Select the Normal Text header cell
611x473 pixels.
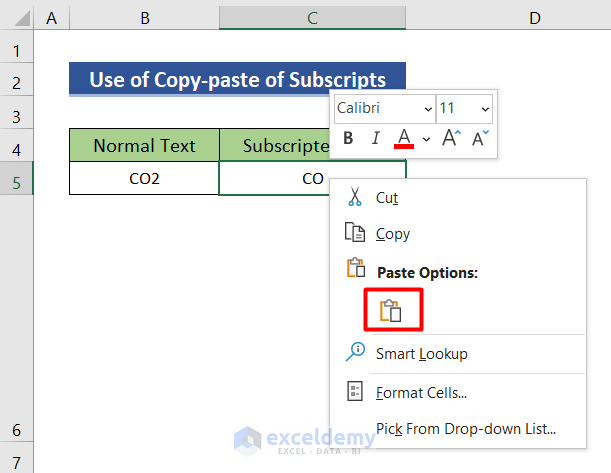(x=144, y=146)
